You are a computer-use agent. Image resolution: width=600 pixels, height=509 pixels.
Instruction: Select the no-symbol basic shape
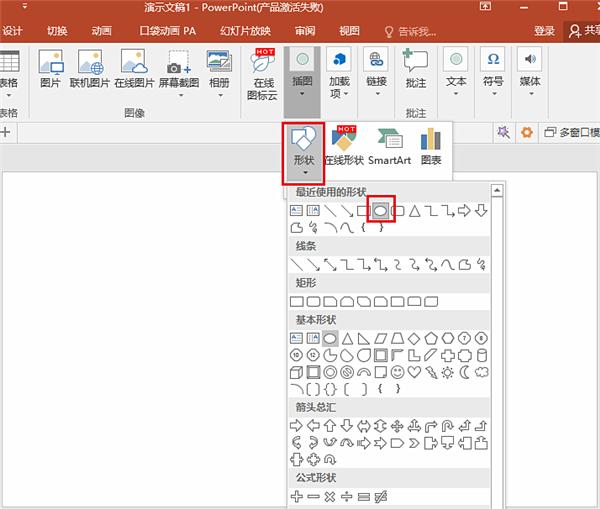point(347,372)
